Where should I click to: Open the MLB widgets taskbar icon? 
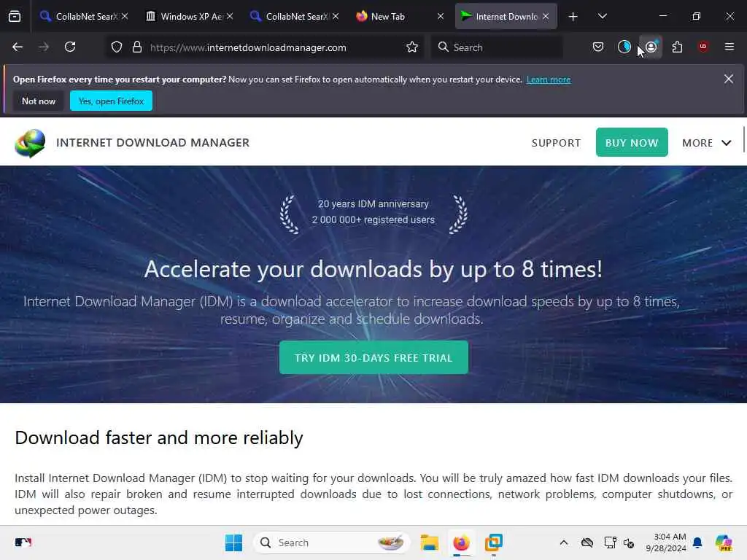point(23,542)
